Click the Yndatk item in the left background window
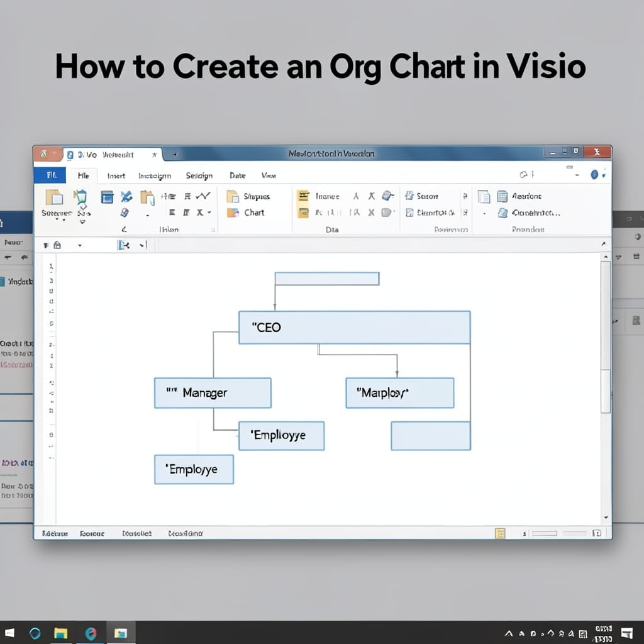 pos(16,282)
